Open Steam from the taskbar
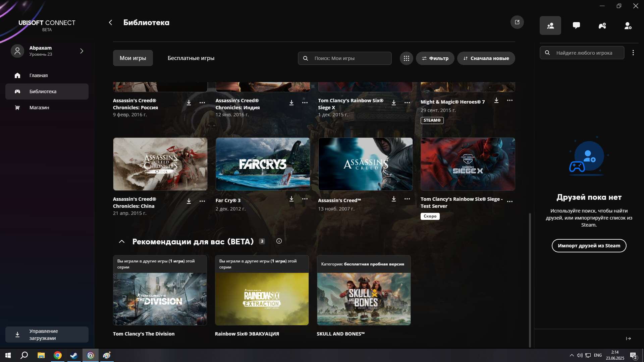Image resolution: width=644 pixels, height=362 pixels. 73,355
